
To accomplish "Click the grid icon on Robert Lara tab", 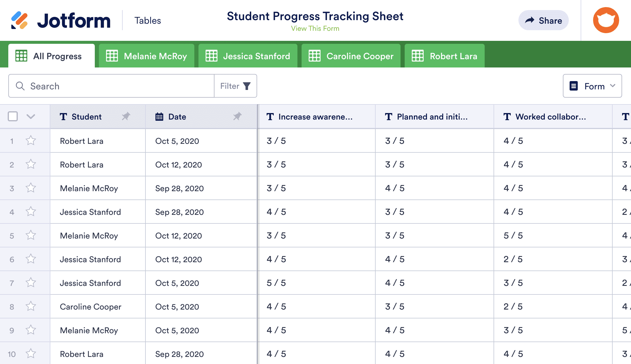I will (418, 56).
